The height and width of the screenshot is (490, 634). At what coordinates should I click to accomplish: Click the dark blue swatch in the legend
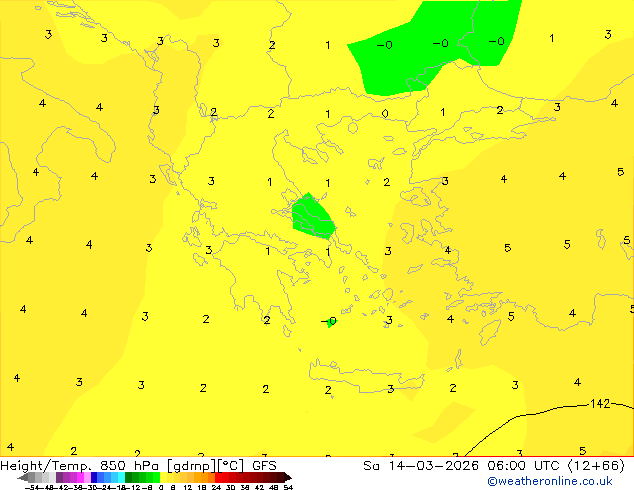click(x=94, y=477)
